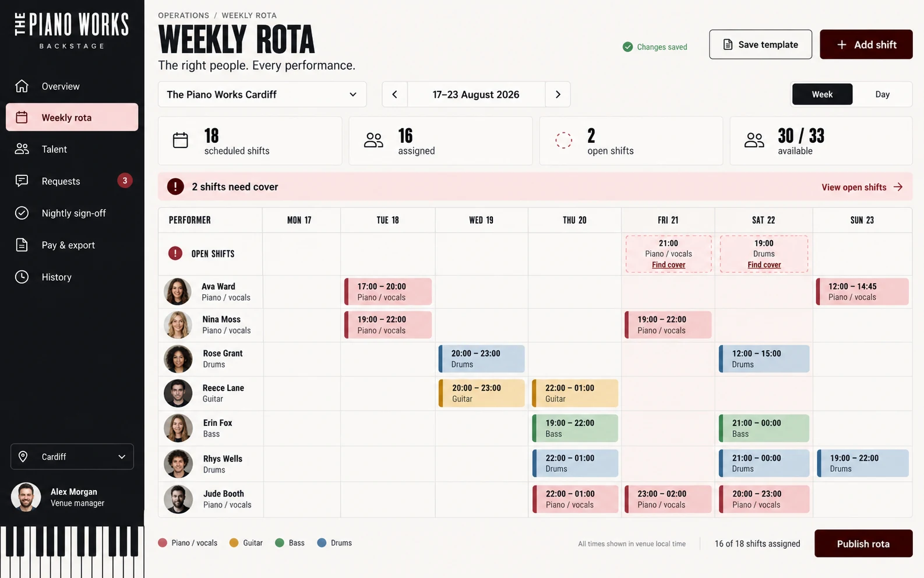The height and width of the screenshot is (578, 924).
Task: Click the Guitar orange legend dot
Action: click(x=234, y=542)
